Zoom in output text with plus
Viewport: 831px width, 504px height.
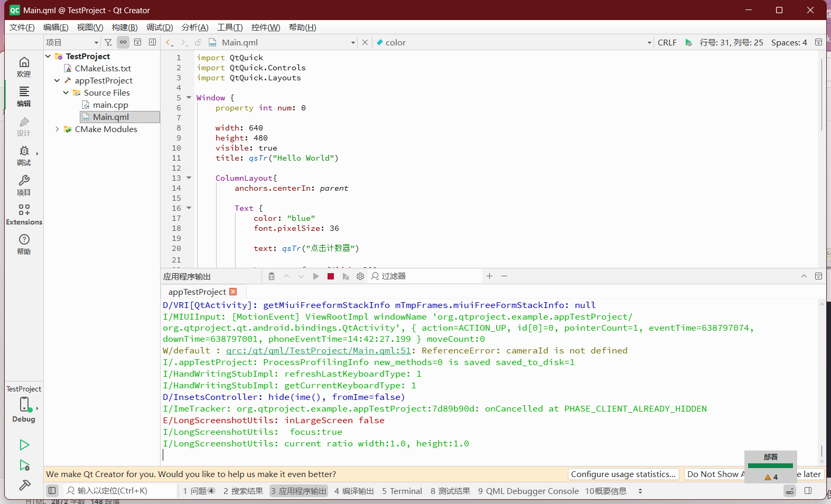pos(489,276)
